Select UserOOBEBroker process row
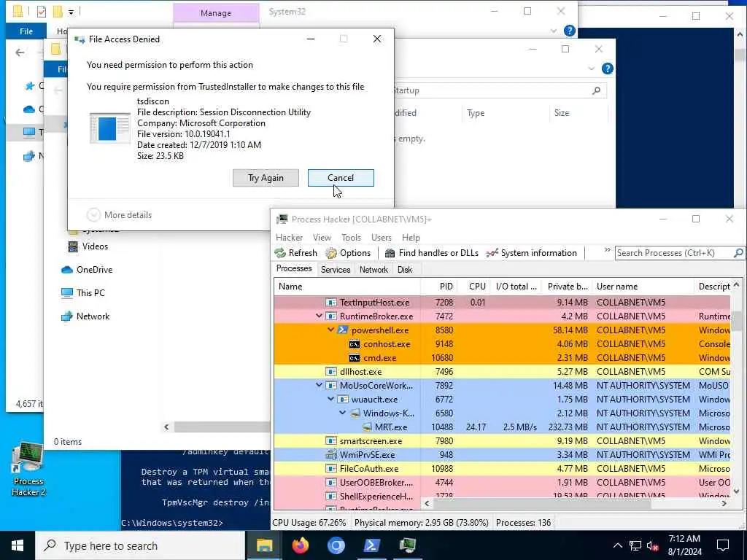 click(x=502, y=483)
